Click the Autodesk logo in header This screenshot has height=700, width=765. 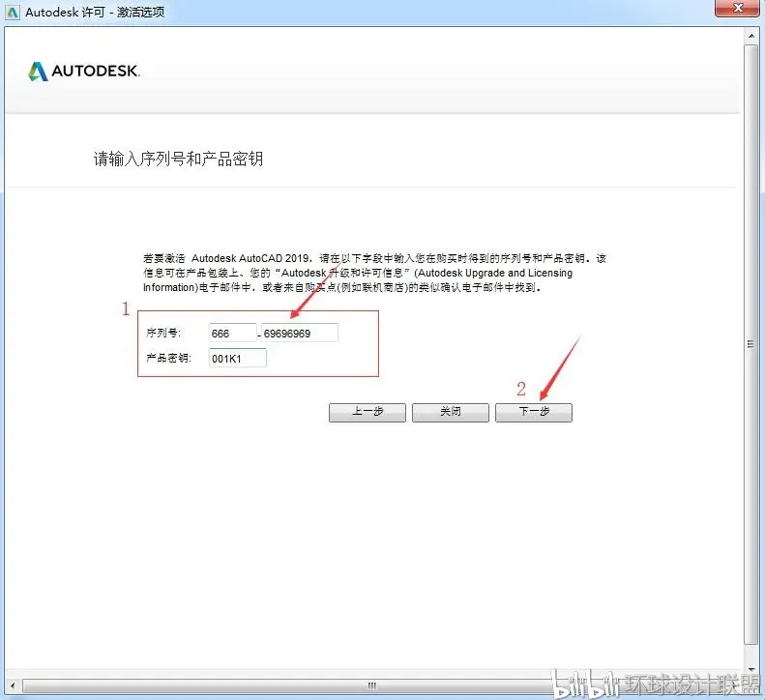tap(84, 72)
